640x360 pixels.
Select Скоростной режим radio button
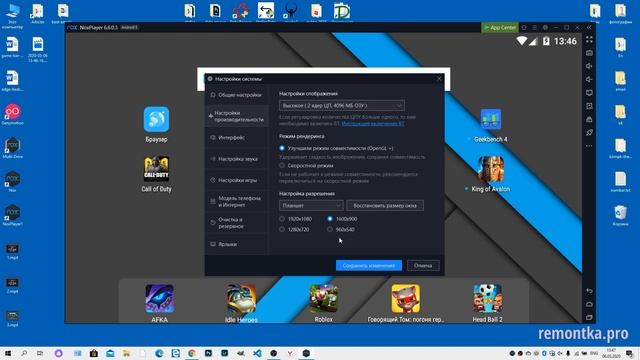click(x=282, y=165)
